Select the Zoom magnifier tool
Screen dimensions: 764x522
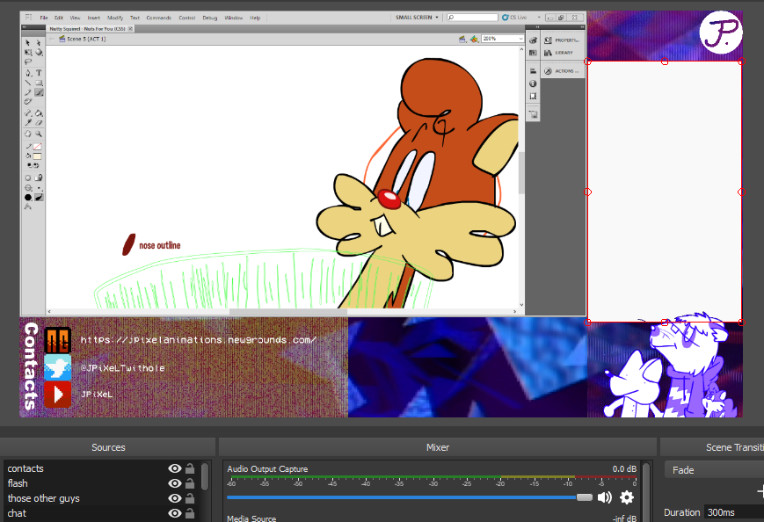click(39, 134)
